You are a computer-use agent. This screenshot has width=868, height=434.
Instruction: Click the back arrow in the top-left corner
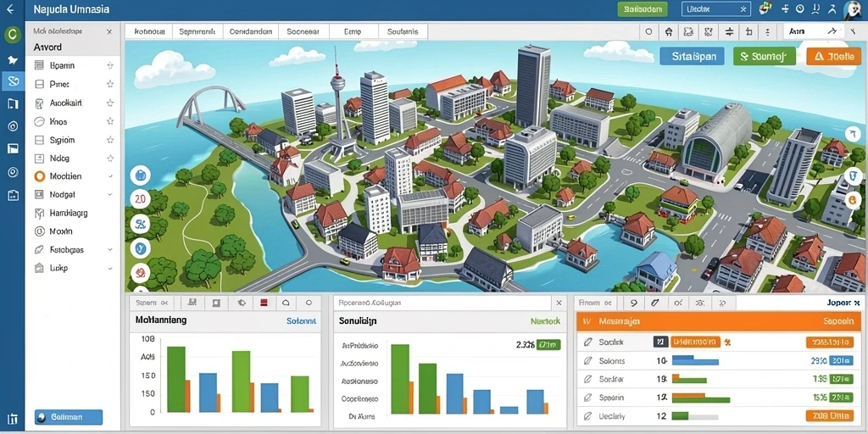click(x=9, y=9)
